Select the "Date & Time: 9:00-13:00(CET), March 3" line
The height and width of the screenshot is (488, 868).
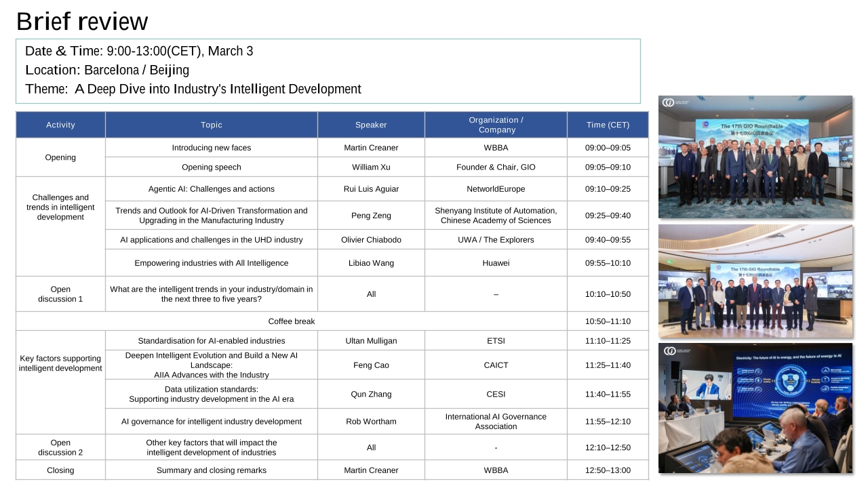(x=139, y=51)
